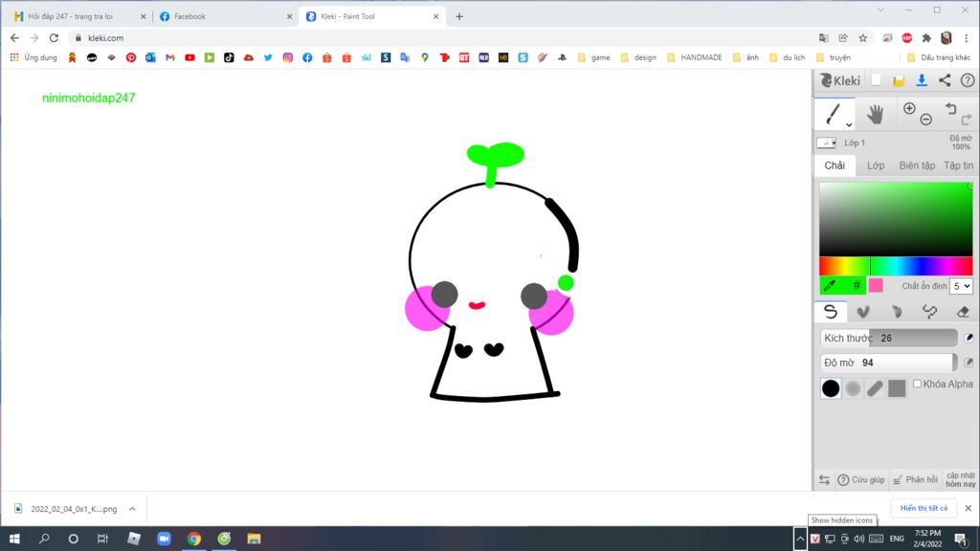
Task: Open a new browser tab
Action: pyautogui.click(x=458, y=17)
